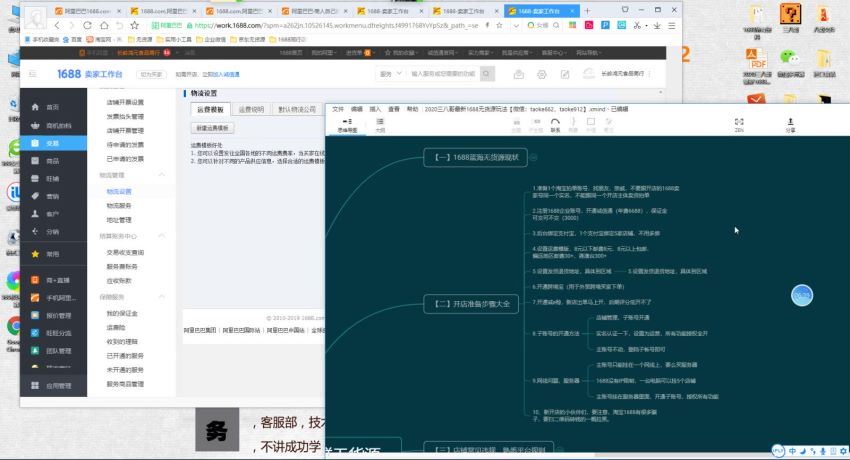Open settings gear in 1688 header

click(x=542, y=74)
